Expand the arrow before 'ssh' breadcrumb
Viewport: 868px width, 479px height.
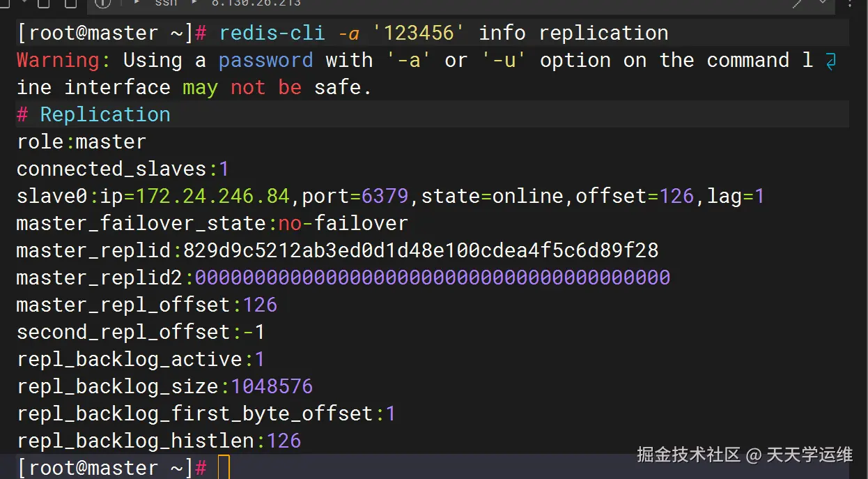138,3
